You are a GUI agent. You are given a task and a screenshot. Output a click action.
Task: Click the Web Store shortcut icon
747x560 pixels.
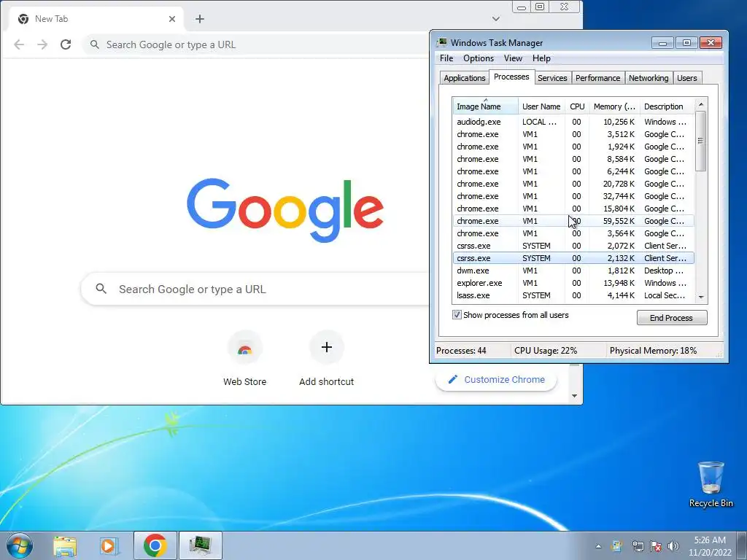(x=245, y=348)
